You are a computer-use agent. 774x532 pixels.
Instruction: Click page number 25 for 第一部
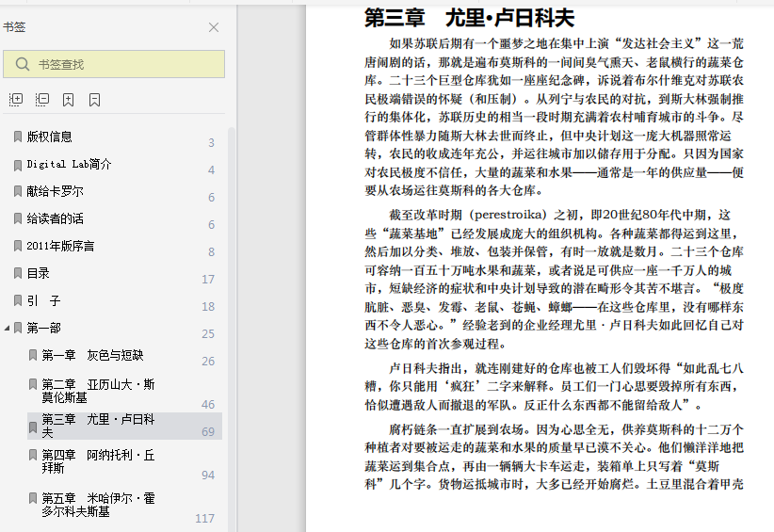[208, 334]
